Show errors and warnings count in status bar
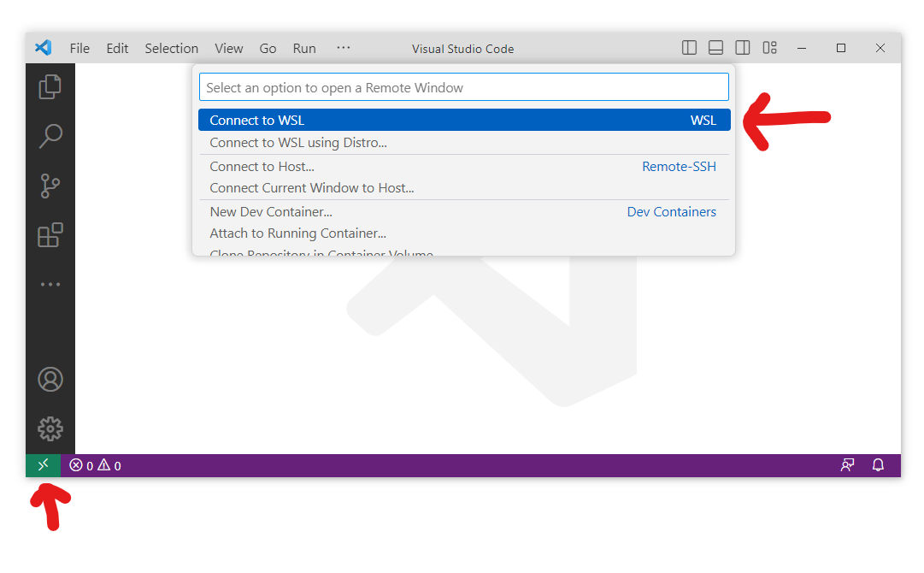Viewport: 924px width, 573px height. tap(95, 466)
